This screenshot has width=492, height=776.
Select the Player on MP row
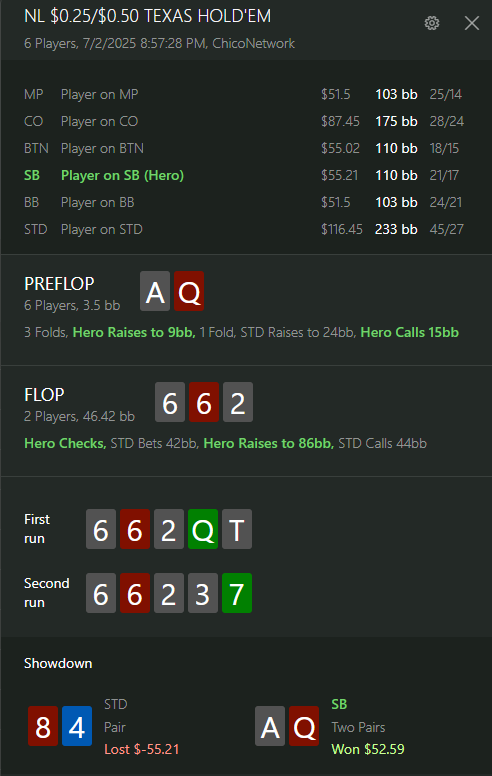[x=246, y=94]
